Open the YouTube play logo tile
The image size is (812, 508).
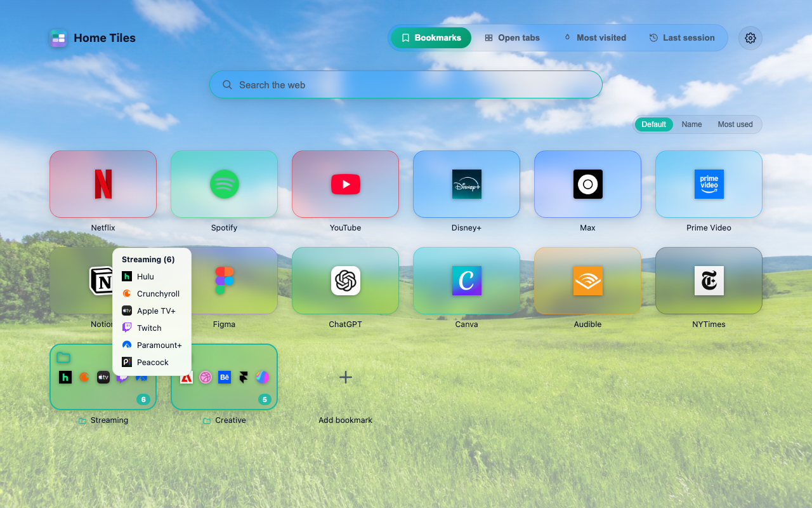pos(345,184)
